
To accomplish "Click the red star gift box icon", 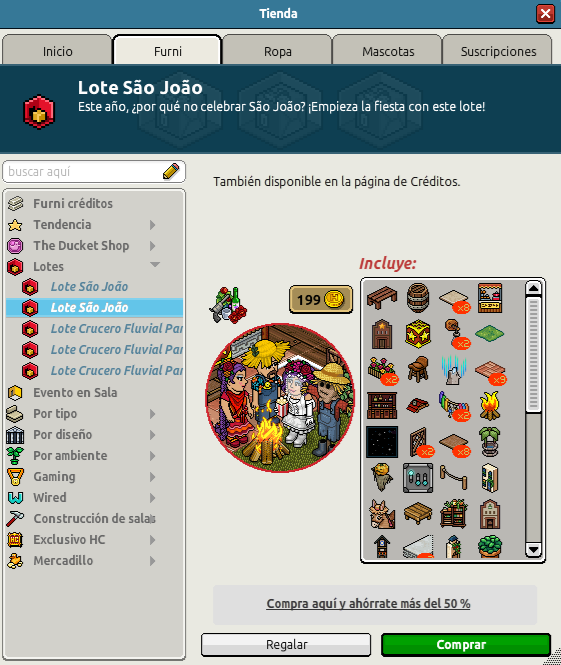I will coord(418,334).
